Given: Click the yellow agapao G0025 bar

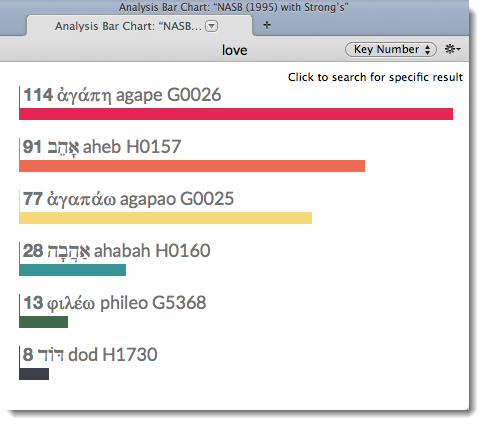Looking at the screenshot, I should click(166, 218).
